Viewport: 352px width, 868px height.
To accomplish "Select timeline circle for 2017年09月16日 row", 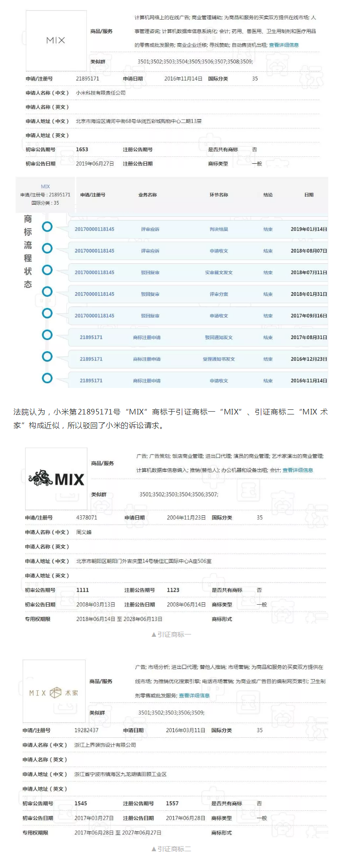I will point(47,313).
